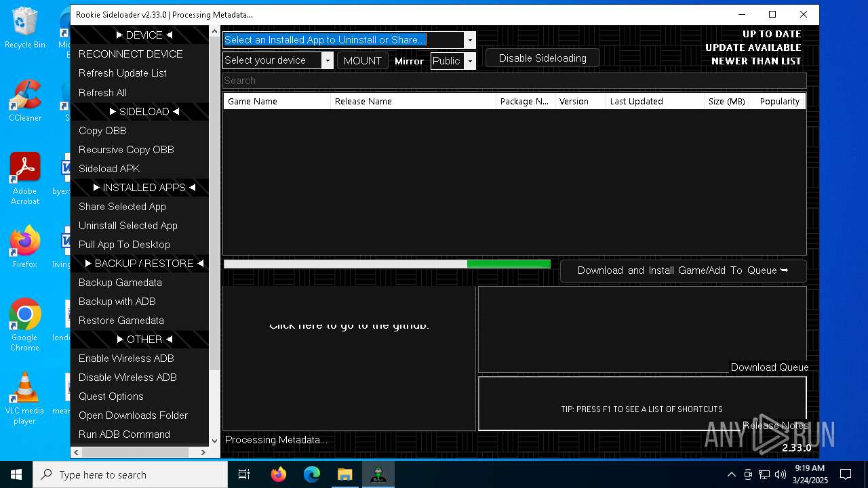Click the Download Queue list box
The height and width of the screenshot is (488, 868).
(642, 329)
